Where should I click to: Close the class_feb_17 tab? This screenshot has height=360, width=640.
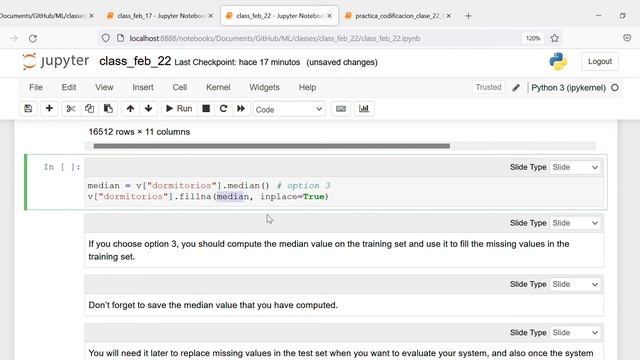[211, 16]
